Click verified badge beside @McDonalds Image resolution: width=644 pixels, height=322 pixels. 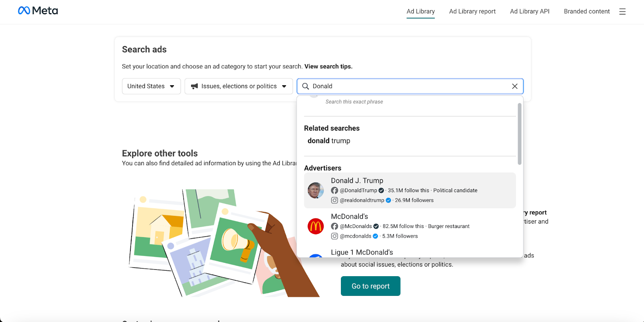tap(376, 226)
